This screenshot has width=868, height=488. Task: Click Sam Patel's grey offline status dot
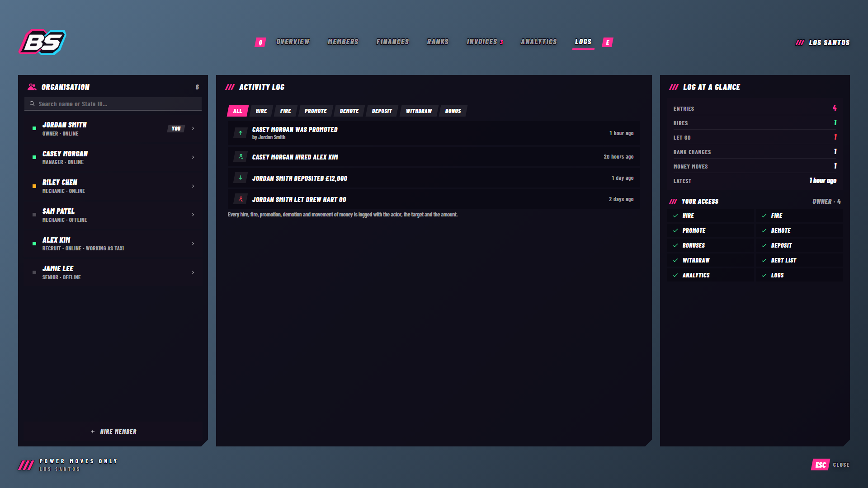coord(34,215)
